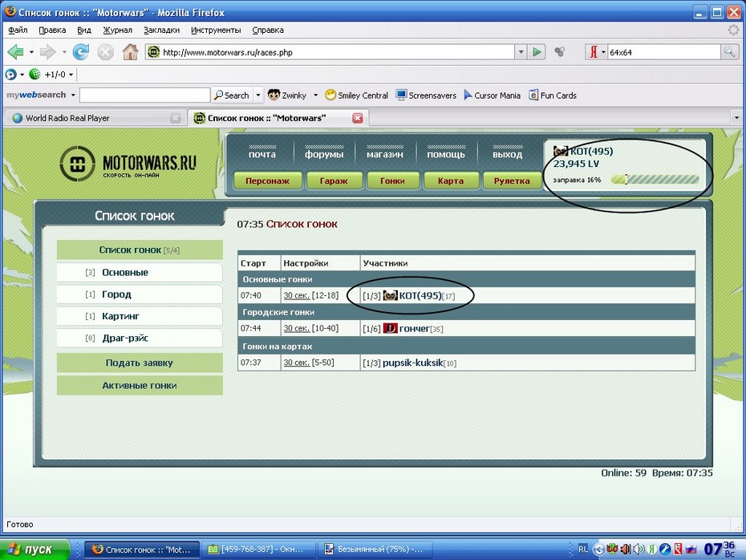Close the World Radio Real Player tab

coord(176,118)
